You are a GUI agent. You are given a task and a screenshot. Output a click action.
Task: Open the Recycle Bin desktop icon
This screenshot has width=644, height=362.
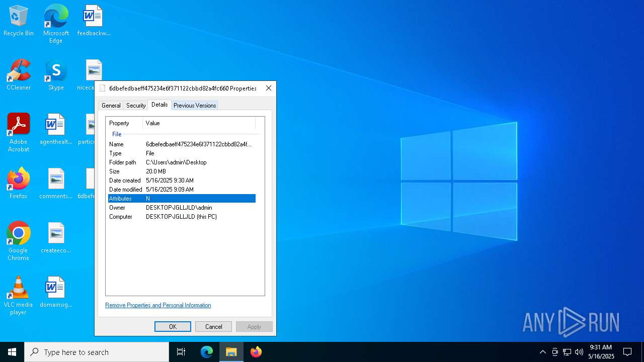click(19, 21)
